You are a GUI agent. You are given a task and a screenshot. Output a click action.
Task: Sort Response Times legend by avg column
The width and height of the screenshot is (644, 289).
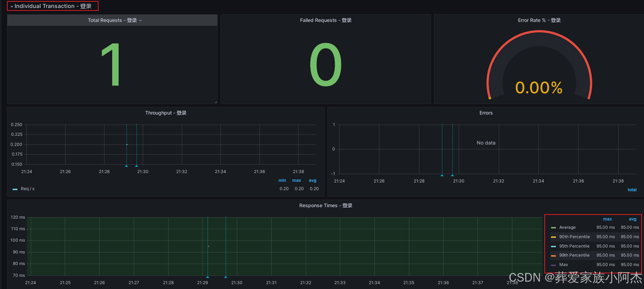(633, 219)
